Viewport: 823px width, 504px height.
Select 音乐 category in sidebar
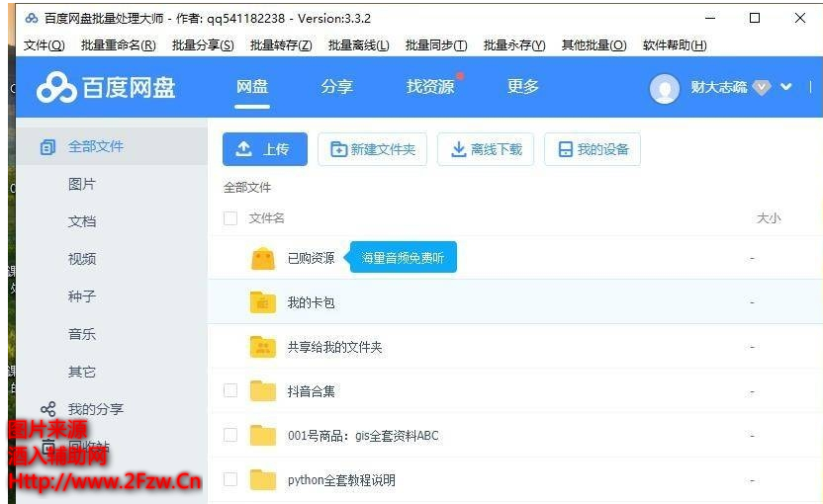(82, 334)
